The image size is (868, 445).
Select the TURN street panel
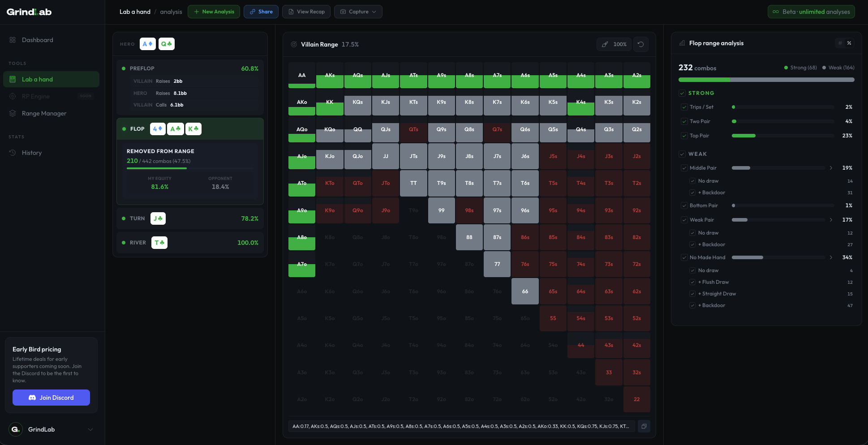point(189,218)
